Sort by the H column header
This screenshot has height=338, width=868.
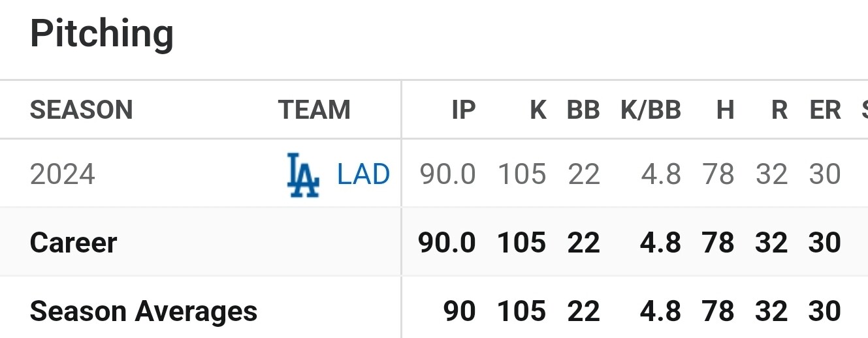click(725, 110)
